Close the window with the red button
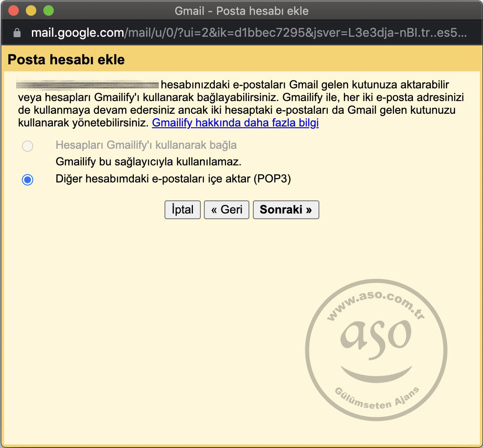The image size is (483, 448). tap(14, 11)
